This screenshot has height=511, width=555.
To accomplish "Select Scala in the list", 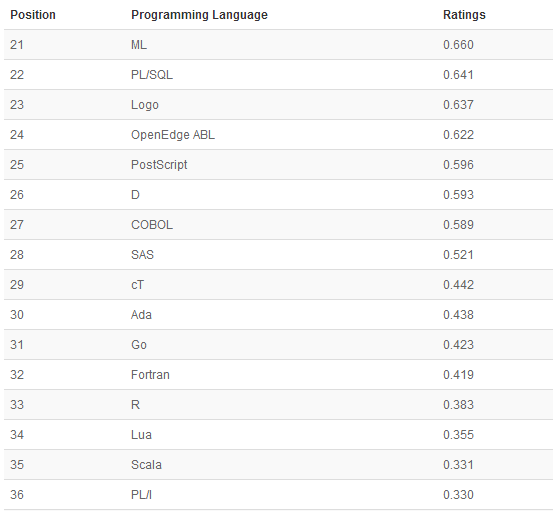I will pyautogui.click(x=146, y=465).
